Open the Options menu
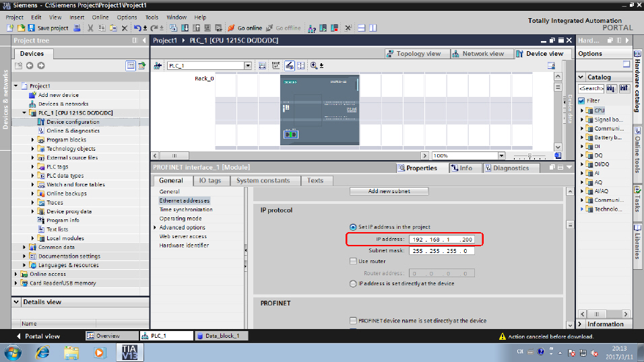Screen dimensions: 644x362 click(127, 17)
